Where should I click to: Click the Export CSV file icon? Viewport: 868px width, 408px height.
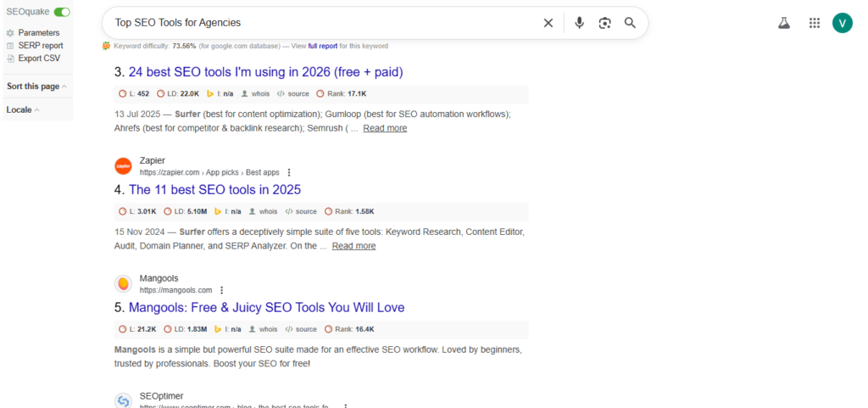(x=10, y=59)
